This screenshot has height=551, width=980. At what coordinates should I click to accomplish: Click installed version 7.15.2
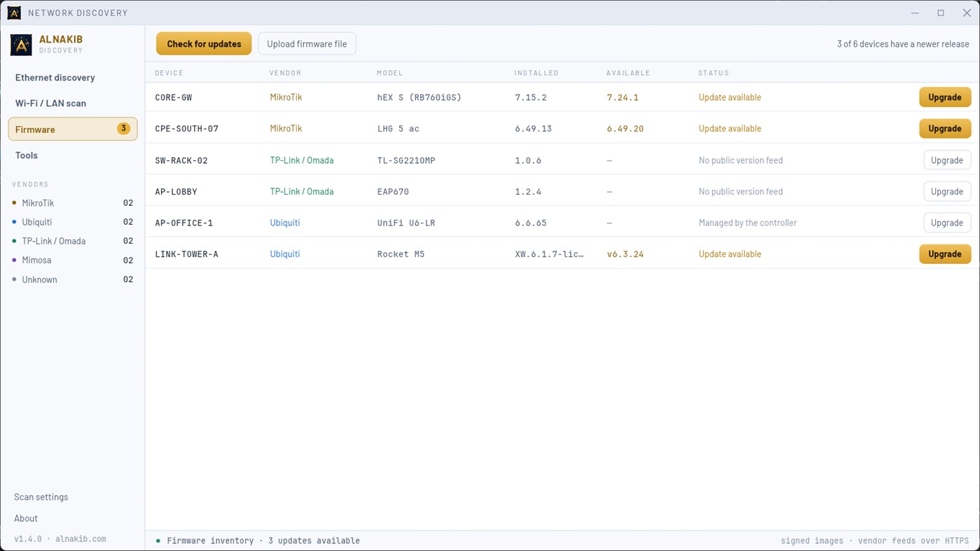531,97
